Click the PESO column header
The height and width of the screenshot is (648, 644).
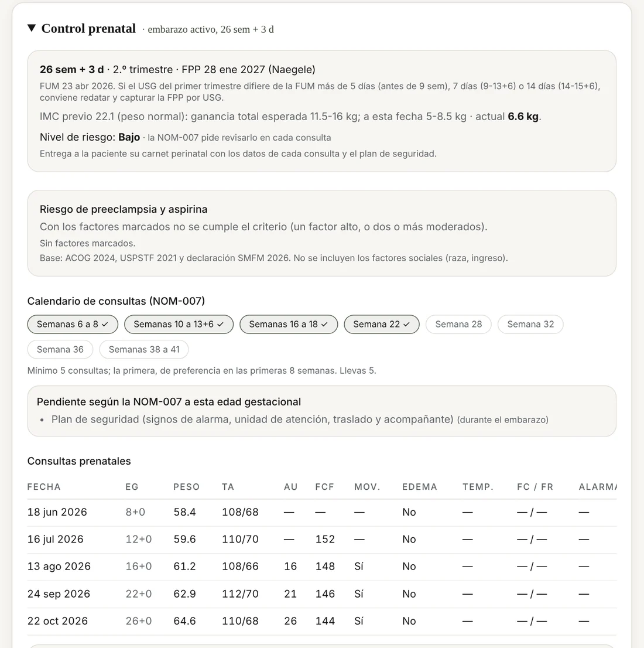click(186, 487)
